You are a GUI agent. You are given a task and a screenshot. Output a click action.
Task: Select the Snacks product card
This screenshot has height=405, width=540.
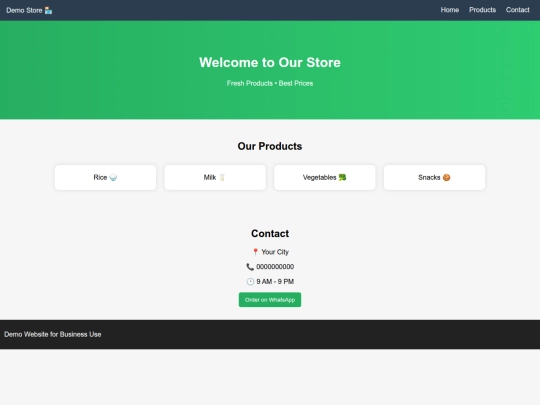434,177
